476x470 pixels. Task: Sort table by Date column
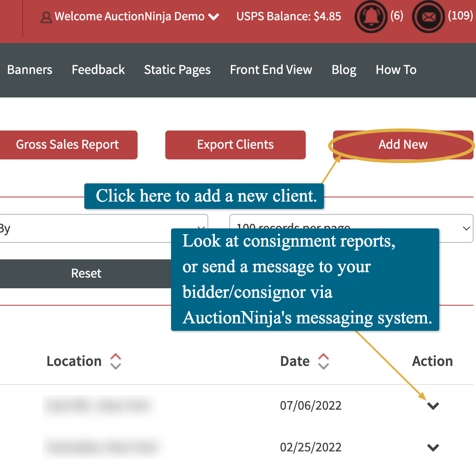[x=323, y=361]
